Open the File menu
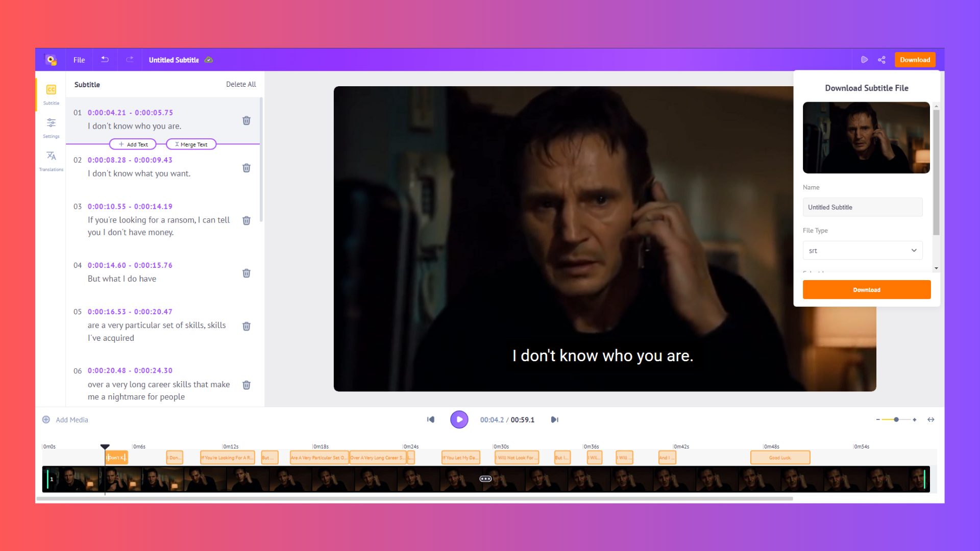 click(79, 60)
